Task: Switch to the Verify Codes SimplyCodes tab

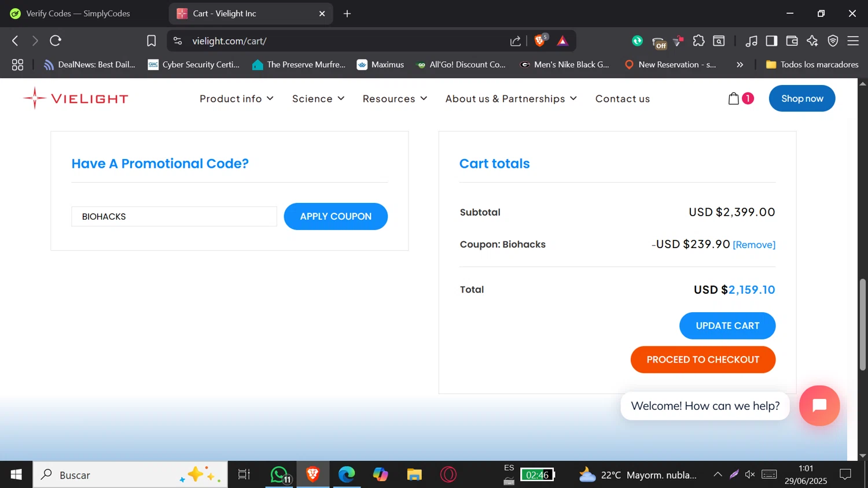Action: [x=78, y=13]
